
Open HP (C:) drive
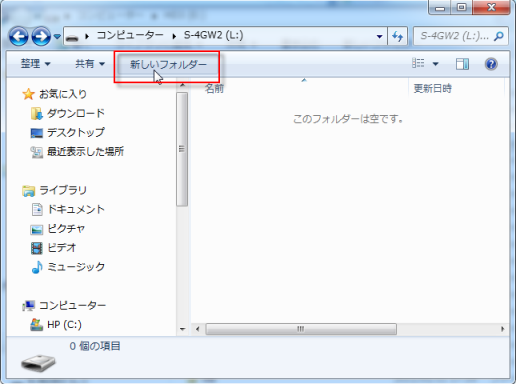64,325
